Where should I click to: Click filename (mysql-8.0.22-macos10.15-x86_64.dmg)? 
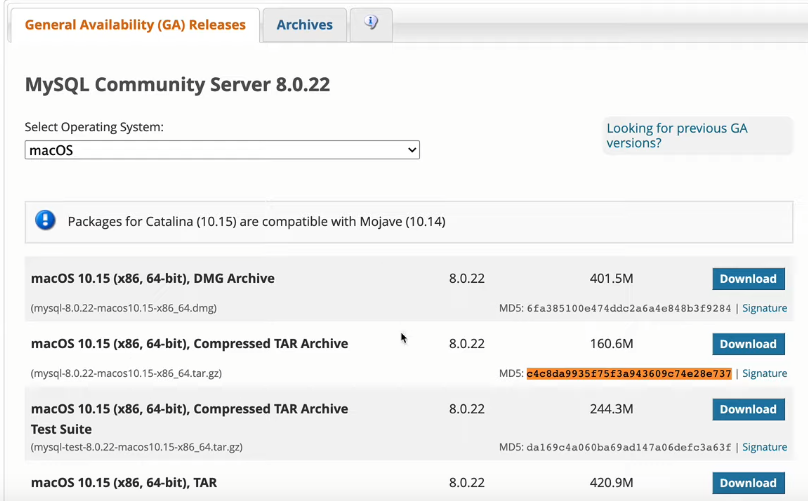click(124, 308)
